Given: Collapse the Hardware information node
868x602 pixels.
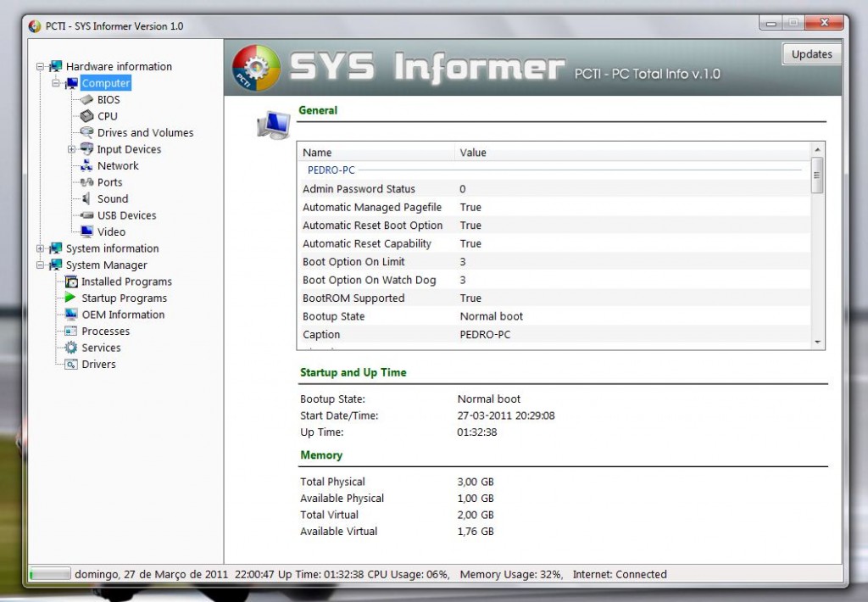Looking at the screenshot, I should click(x=40, y=66).
